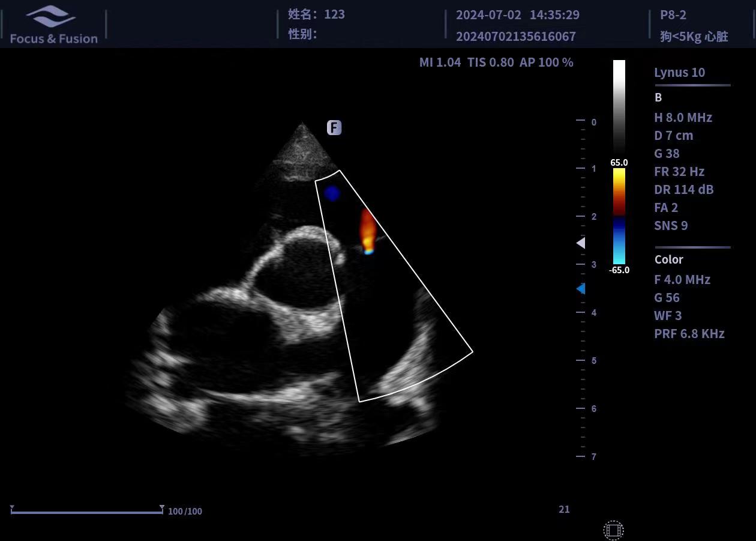Click the H 8.0 MHz frequency setting

tap(683, 118)
